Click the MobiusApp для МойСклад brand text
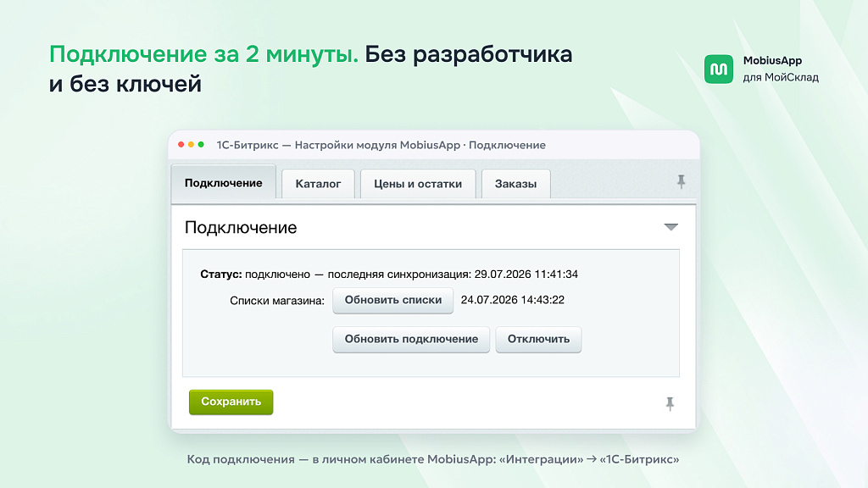 (781, 69)
